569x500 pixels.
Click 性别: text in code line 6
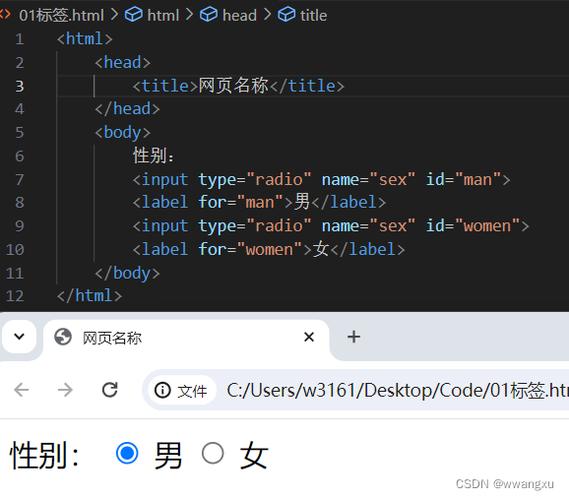[x=153, y=156]
